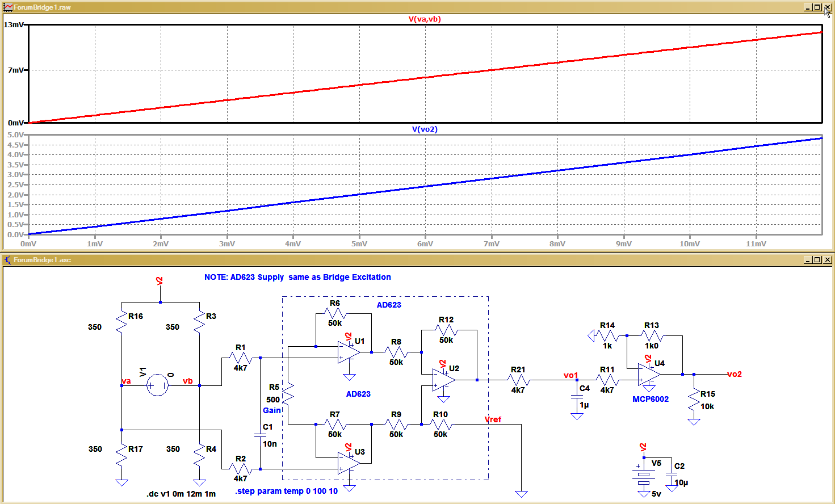Viewport: 835px width, 504px height.
Task: Click the 6mV horizontal axis label
Action: [x=425, y=243]
